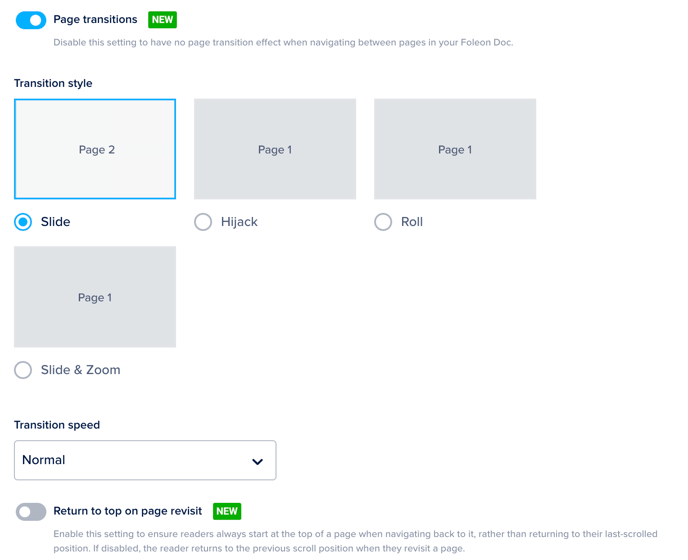Click the NEW badge beside Return to top

coord(227,511)
